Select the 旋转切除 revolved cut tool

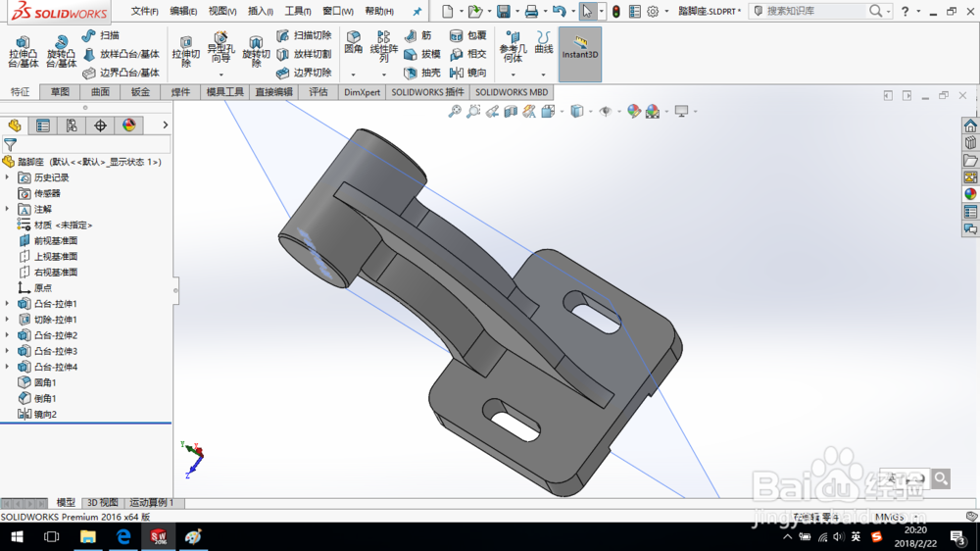(256, 51)
